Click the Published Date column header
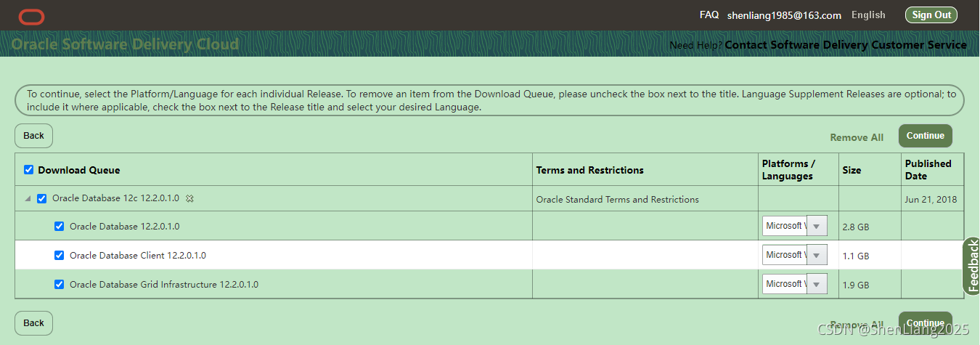This screenshot has width=980, height=345. pos(928,170)
